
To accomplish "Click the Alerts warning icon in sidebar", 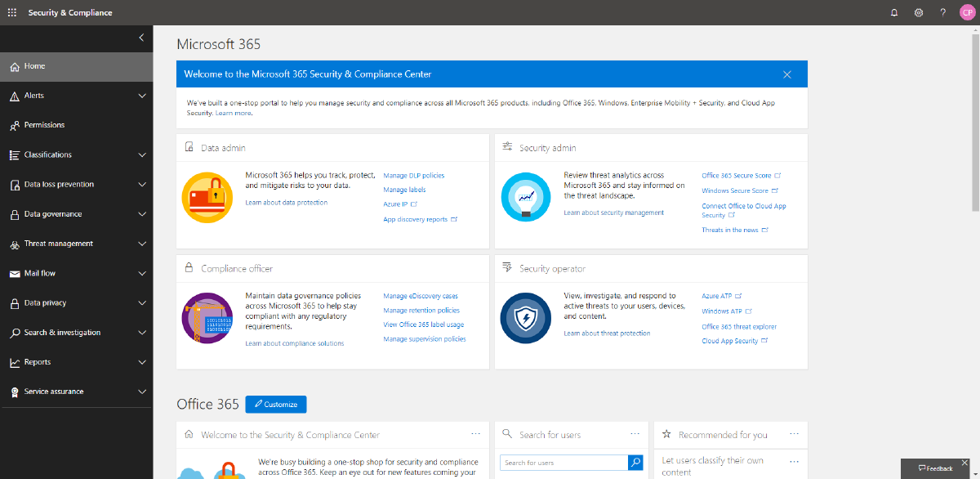I will 15,95.
